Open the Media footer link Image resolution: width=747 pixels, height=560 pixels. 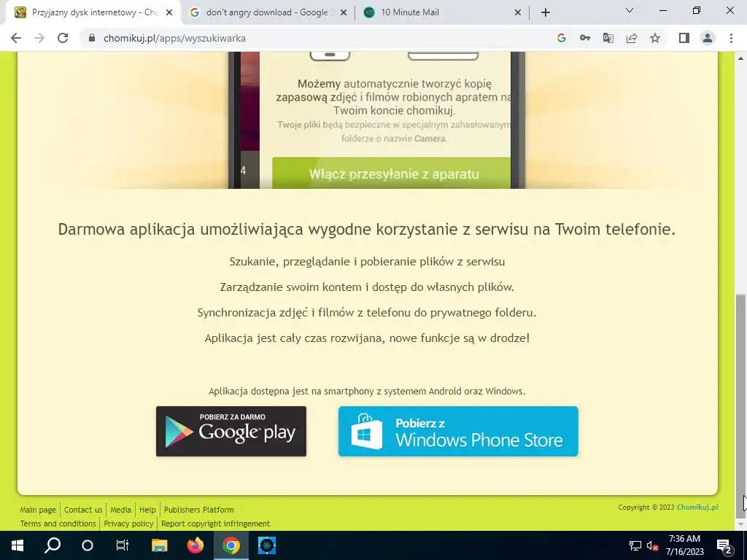(x=120, y=510)
